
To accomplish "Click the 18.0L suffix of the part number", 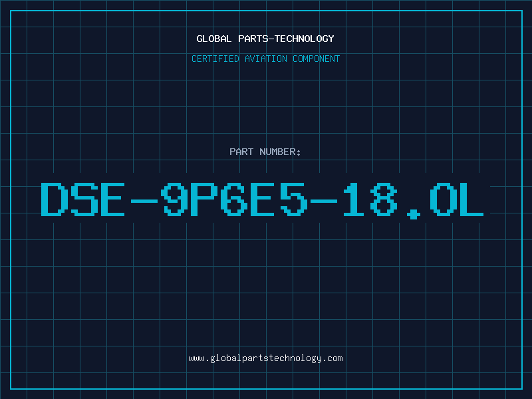I will (x=413, y=200).
